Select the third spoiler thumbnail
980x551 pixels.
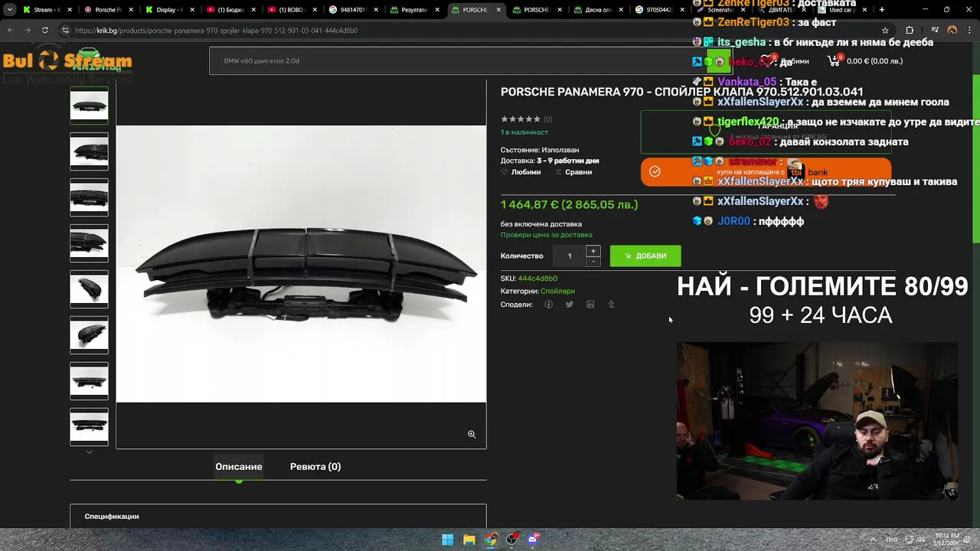[90, 197]
